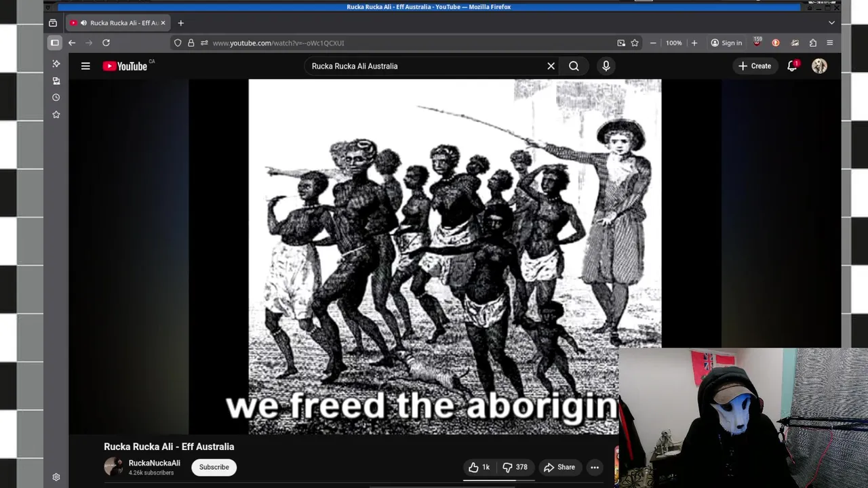Open the YouTube guide hamburger menu
This screenshot has height=488, width=868.
point(85,66)
